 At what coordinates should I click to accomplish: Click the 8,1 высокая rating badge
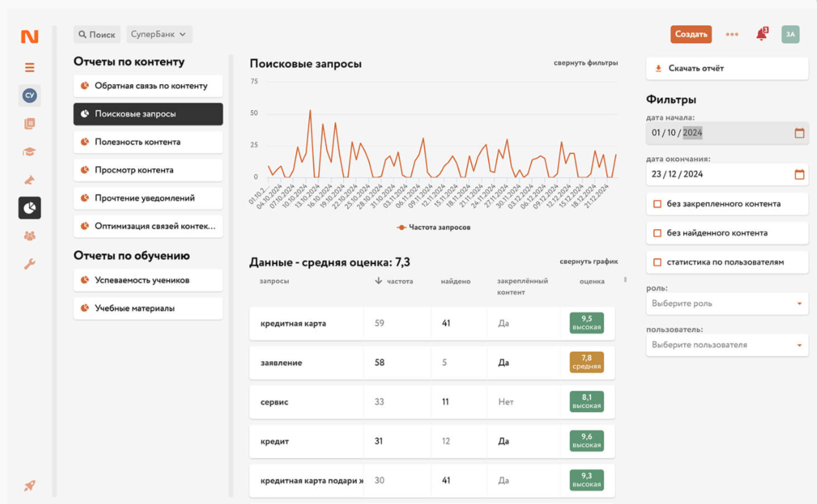tap(587, 402)
